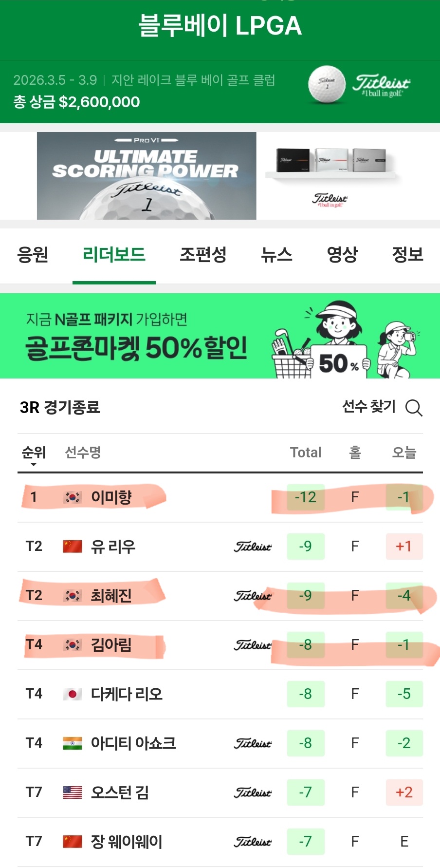Tap the N골프 패키지 50% discount banner
440x868 pixels.
click(x=220, y=336)
